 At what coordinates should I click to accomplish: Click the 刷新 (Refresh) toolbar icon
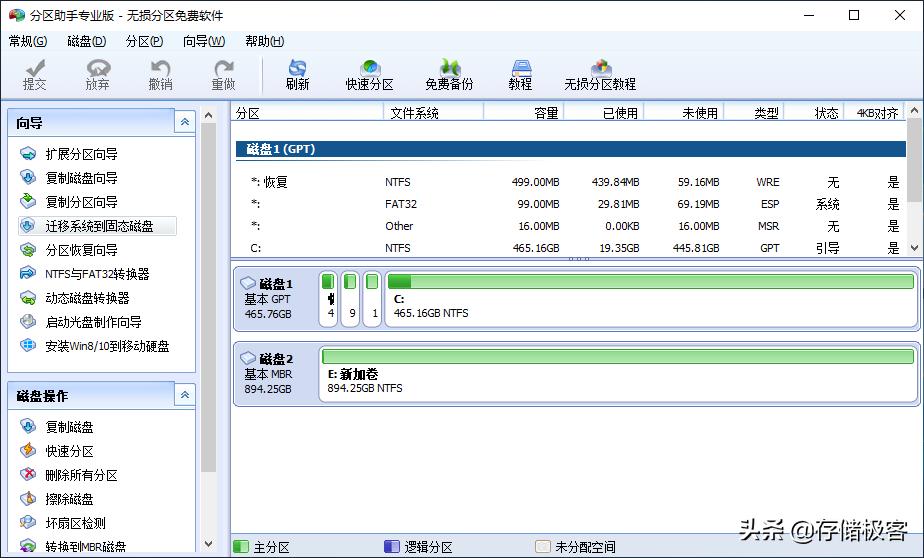pyautogui.click(x=298, y=75)
